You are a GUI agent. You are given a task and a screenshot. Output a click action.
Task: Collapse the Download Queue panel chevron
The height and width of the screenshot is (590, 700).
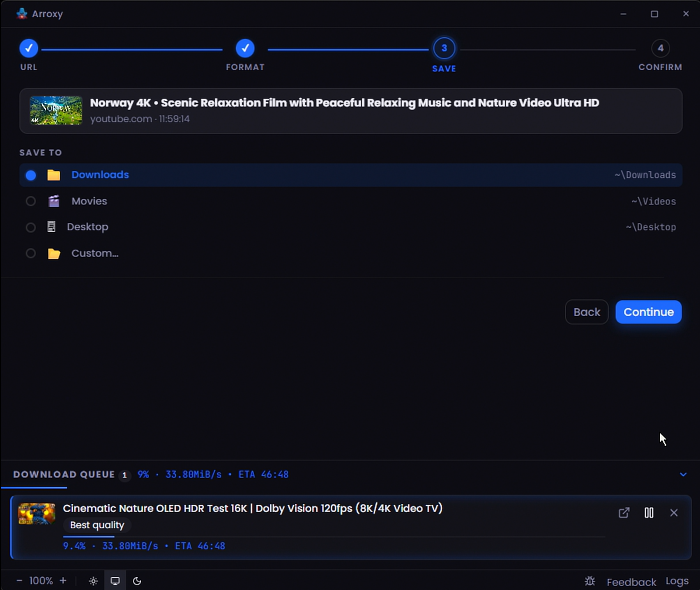click(x=683, y=475)
